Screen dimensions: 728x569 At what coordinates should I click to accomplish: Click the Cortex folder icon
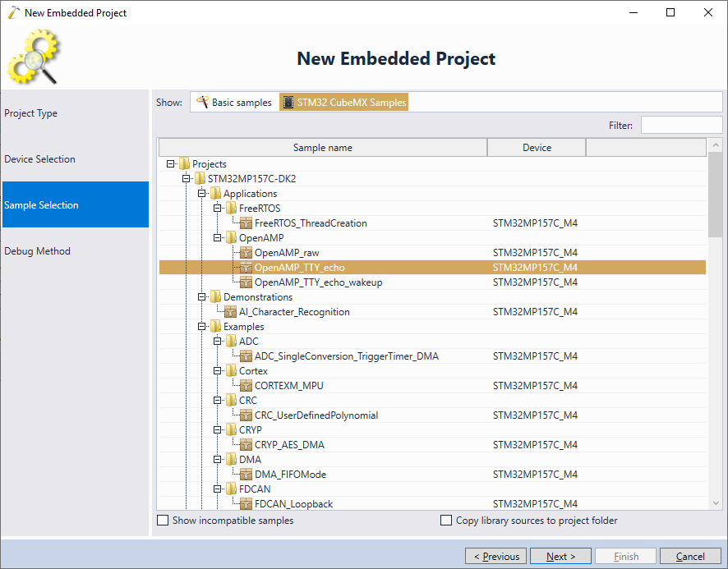pos(231,371)
